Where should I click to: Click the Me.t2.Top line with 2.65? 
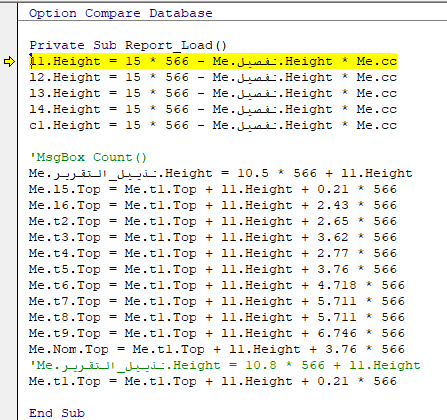click(x=213, y=221)
